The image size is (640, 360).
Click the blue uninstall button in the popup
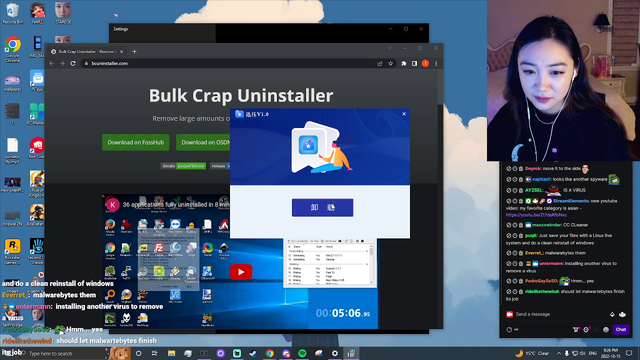(x=322, y=207)
